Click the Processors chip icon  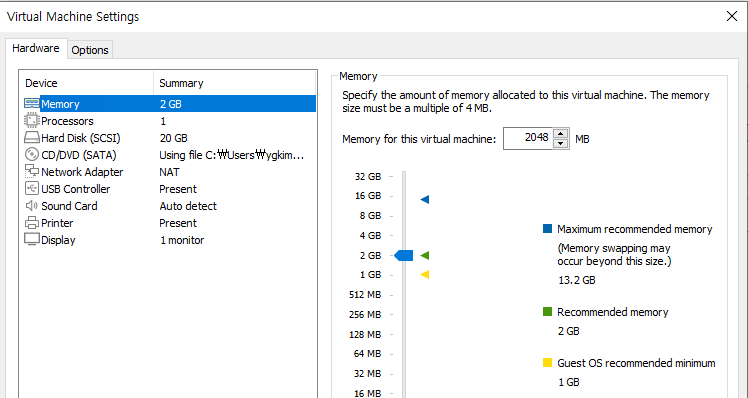click(x=32, y=121)
